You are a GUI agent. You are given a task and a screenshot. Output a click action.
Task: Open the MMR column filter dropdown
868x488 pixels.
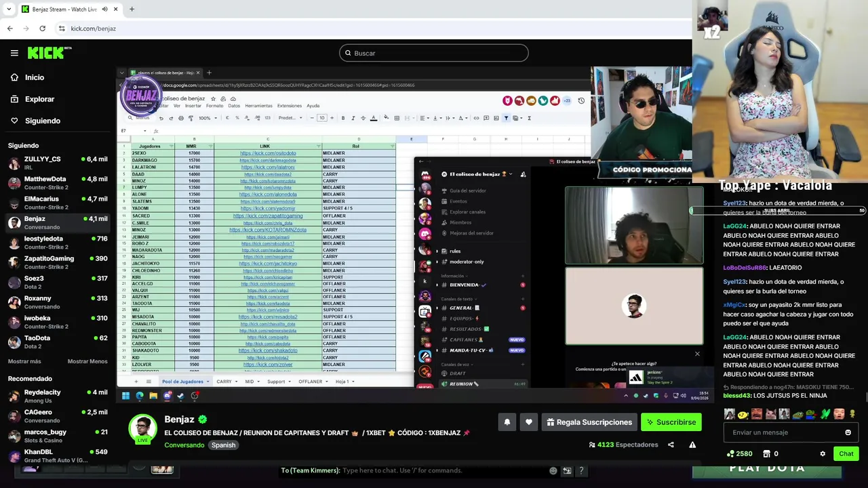click(211, 146)
